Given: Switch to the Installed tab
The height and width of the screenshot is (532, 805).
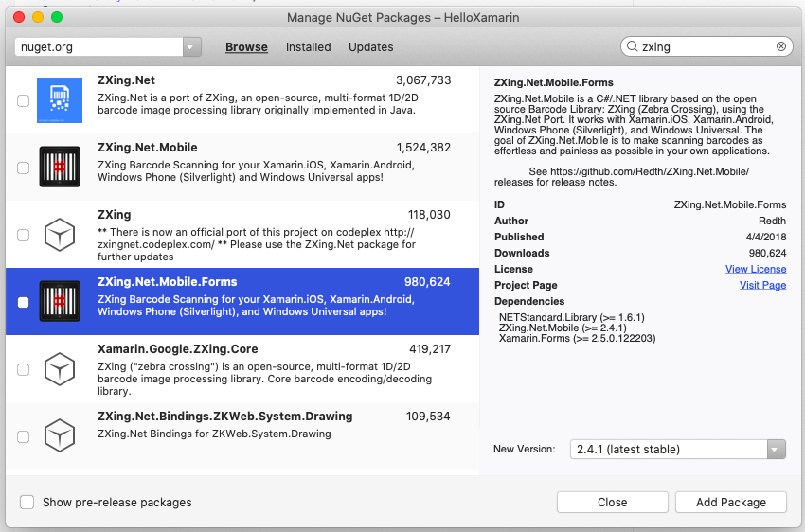Looking at the screenshot, I should 308,46.
